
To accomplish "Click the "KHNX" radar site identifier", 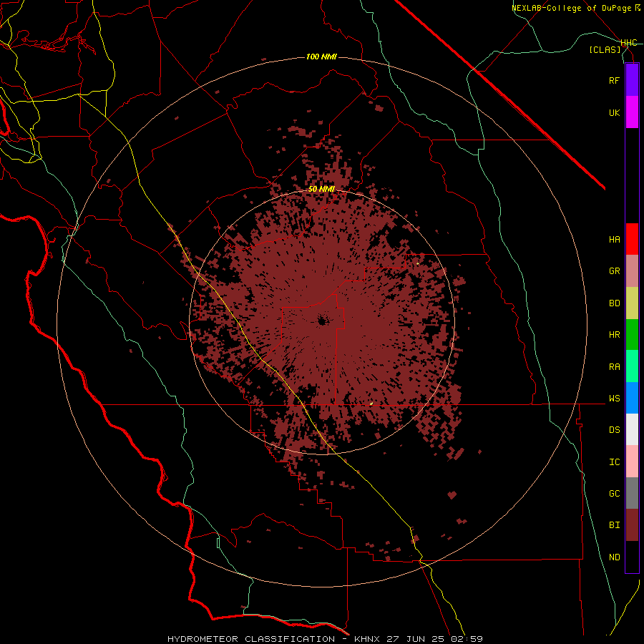I will coord(367,639).
